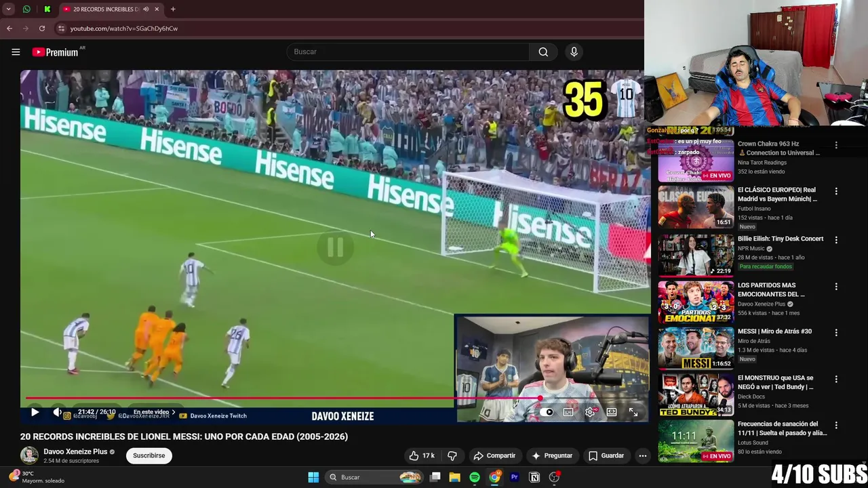Save video with Guardar button
Screen dimensions: 868x488
pos(606,455)
